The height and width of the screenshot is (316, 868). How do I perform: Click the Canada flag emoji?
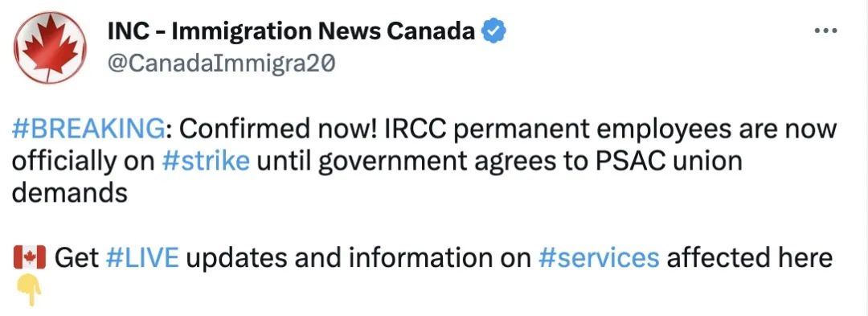[x=30, y=258]
